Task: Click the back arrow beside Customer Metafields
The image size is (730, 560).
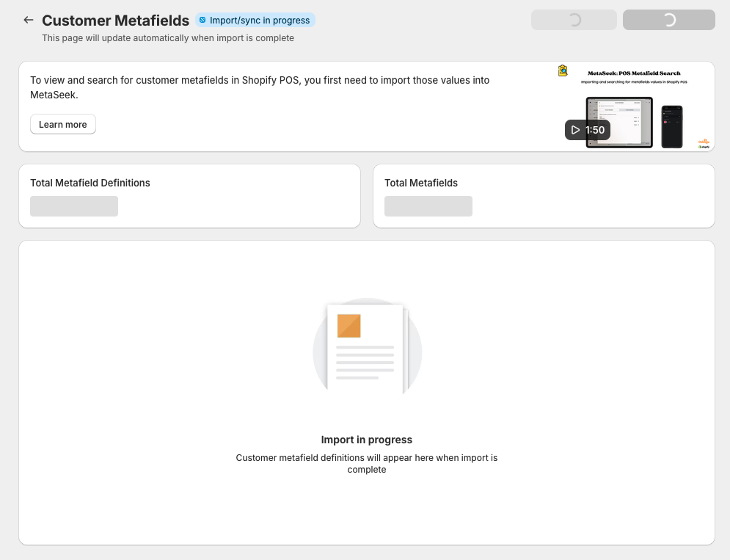Action: click(29, 20)
